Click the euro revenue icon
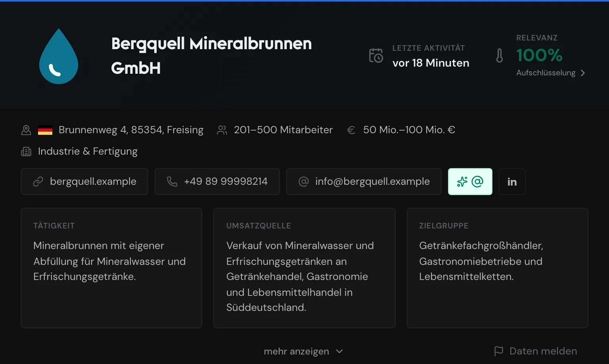The image size is (609, 364). pos(351,130)
